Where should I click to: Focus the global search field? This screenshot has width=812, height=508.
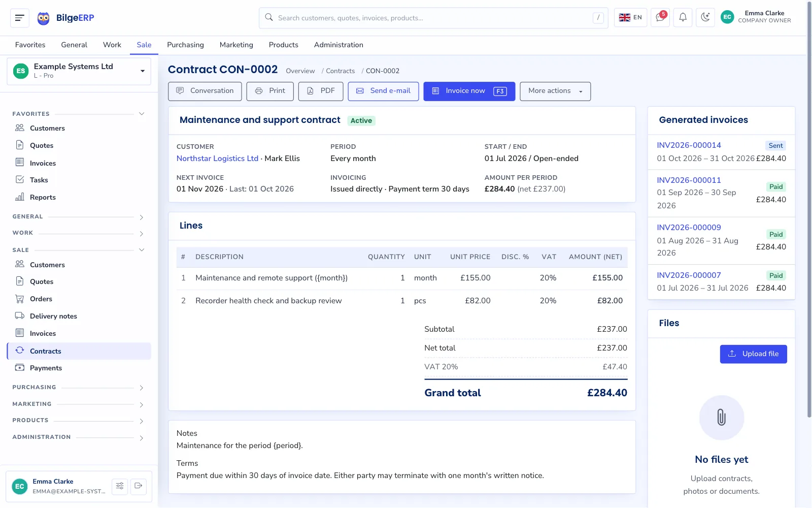[x=433, y=18]
